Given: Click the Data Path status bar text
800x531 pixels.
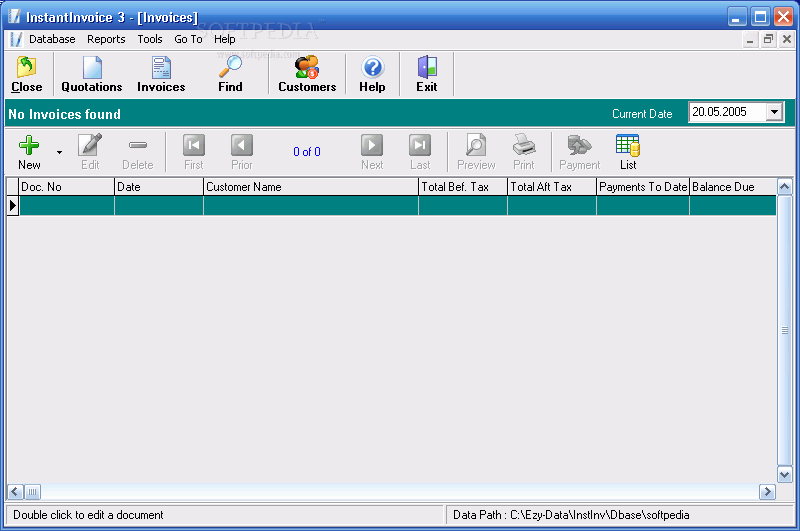Looking at the screenshot, I should [x=571, y=515].
